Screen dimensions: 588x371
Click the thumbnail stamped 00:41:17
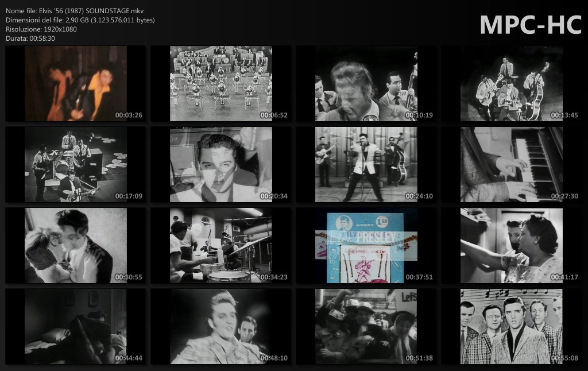coord(511,246)
